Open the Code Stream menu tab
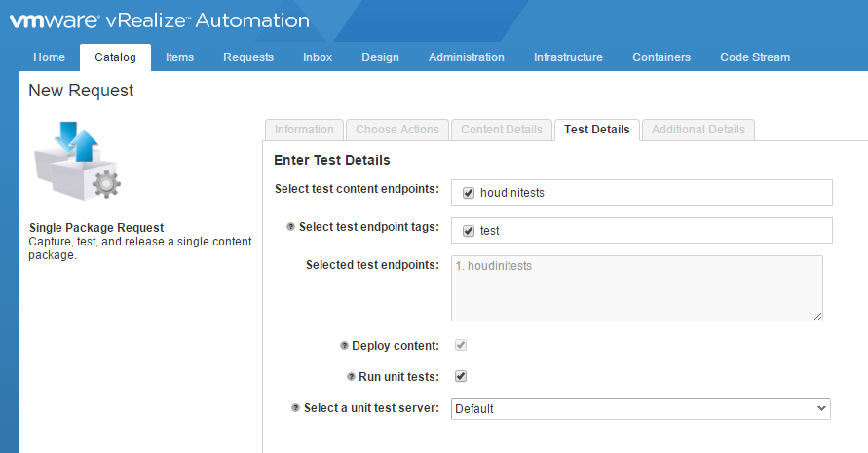Viewport: 868px width, 453px height. point(754,57)
